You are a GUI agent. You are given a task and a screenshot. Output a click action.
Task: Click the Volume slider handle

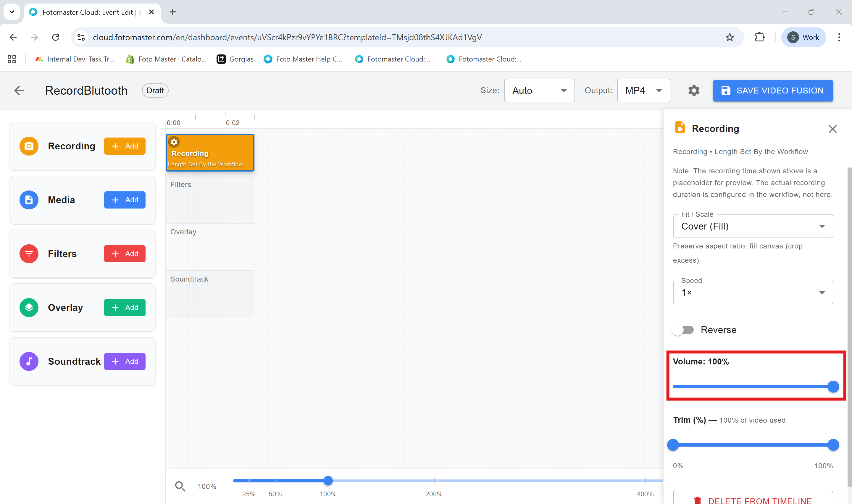[833, 387]
